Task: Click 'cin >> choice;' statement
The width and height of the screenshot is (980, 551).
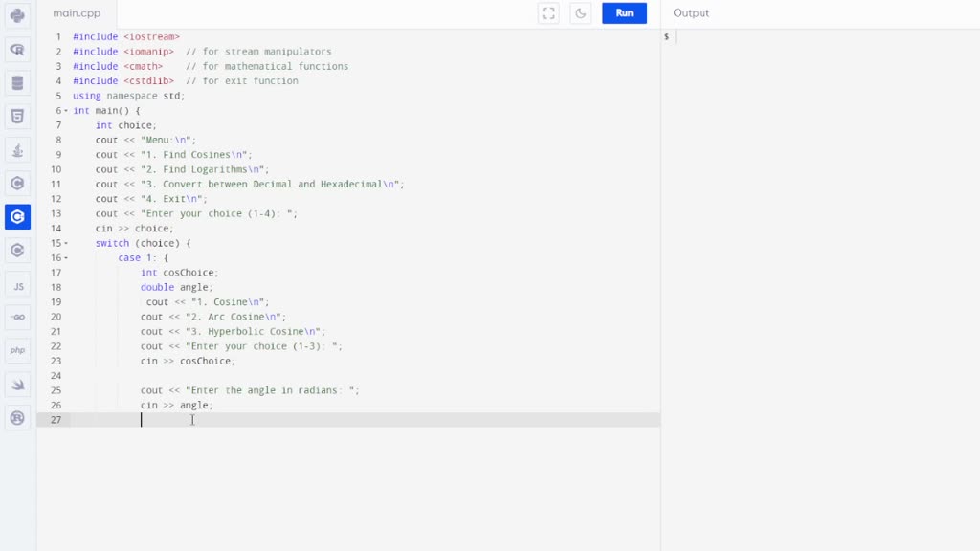Action: click(x=134, y=229)
